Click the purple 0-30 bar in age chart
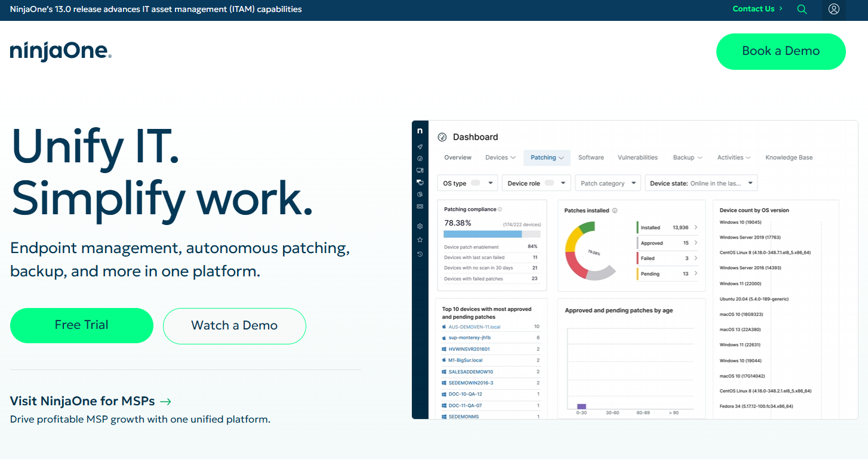 (x=581, y=406)
